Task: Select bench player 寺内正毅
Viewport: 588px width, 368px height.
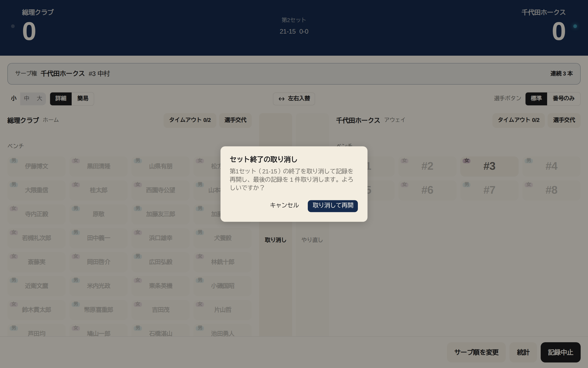Action: (37, 214)
